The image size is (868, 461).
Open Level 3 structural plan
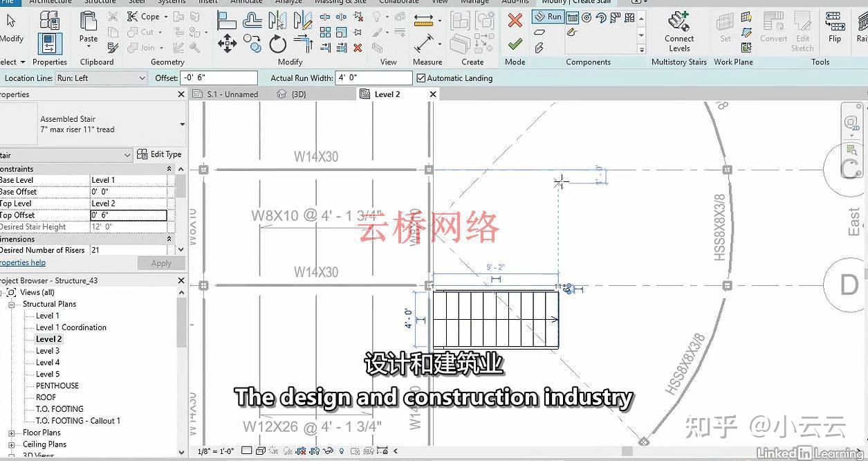coord(48,351)
